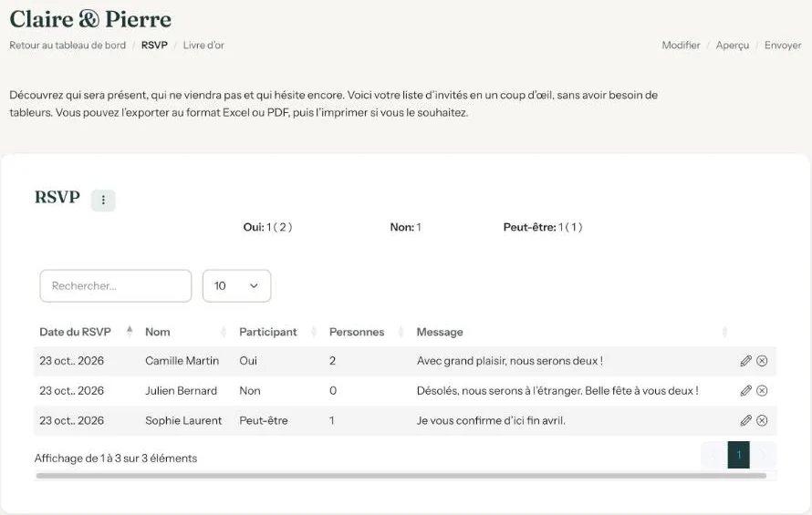The width and height of the screenshot is (812, 515).
Task: Open the RSVP three-dot options menu
Action: tap(103, 201)
